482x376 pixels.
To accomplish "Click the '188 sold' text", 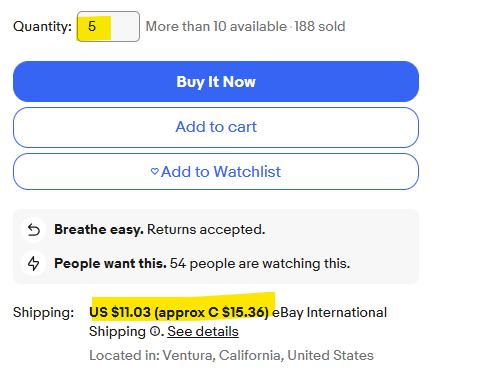I will (x=319, y=26).
